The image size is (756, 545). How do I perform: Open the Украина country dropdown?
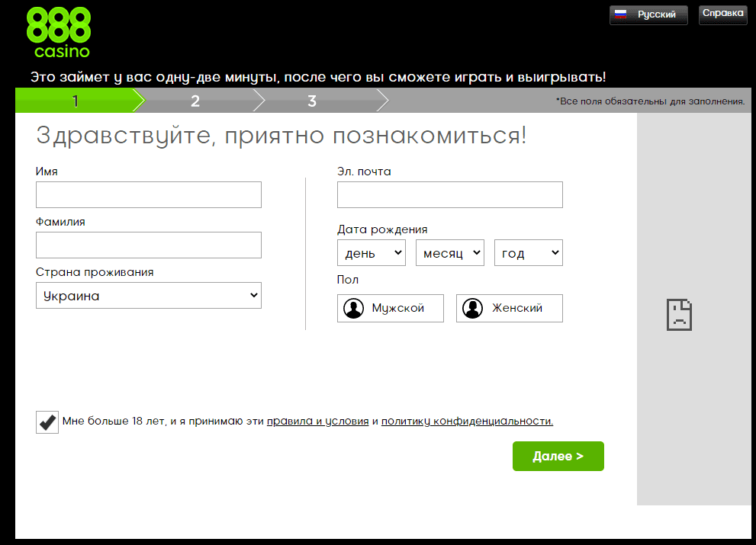[x=148, y=295]
